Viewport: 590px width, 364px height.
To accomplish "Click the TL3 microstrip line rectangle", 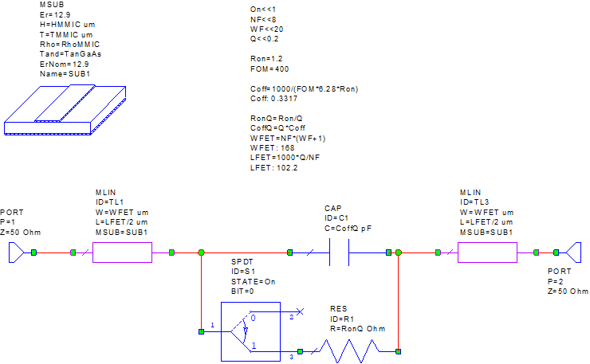I will click(487, 252).
